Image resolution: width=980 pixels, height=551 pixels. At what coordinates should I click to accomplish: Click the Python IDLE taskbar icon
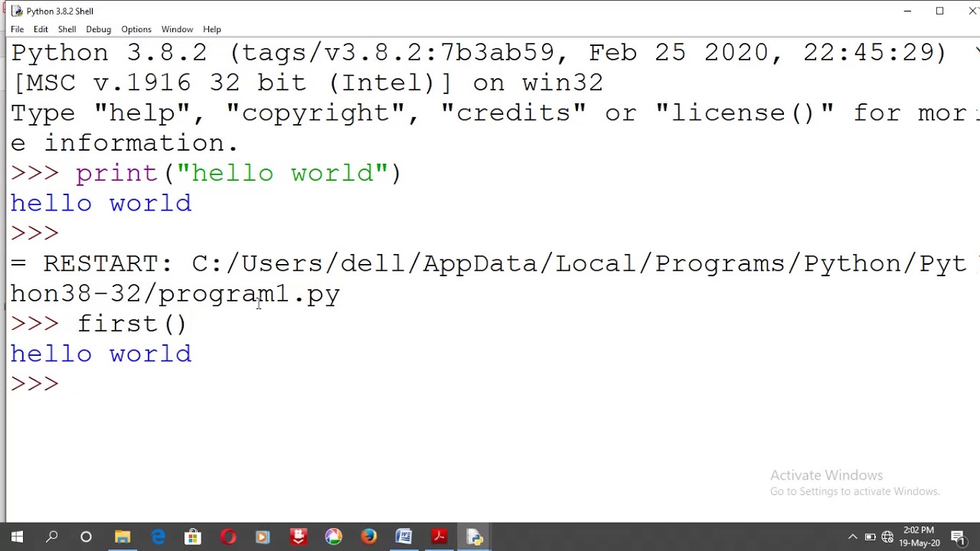coord(475,537)
